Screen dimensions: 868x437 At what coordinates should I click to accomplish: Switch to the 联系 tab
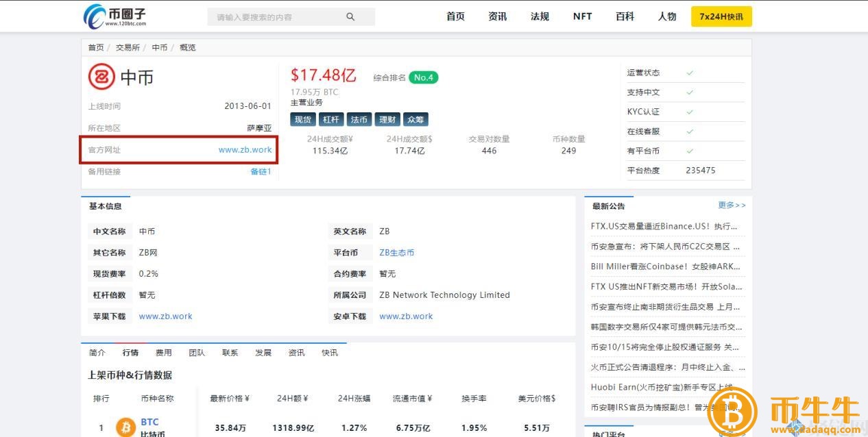coord(230,352)
